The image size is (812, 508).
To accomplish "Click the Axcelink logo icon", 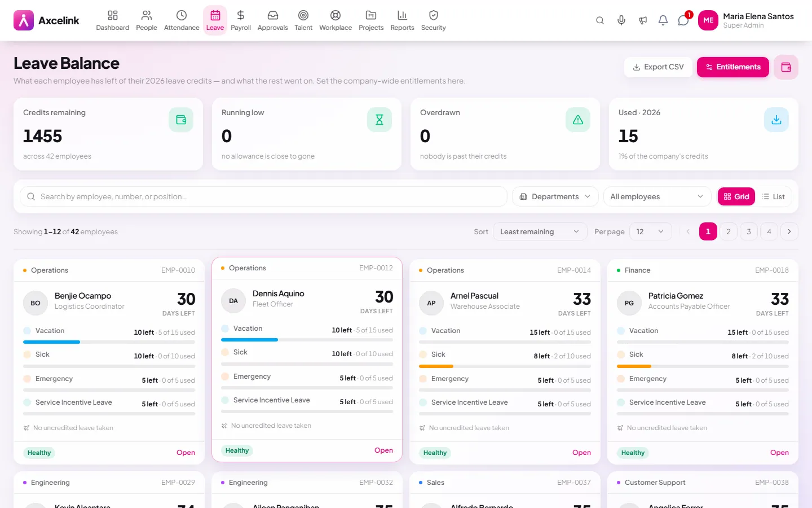I will coord(24,20).
